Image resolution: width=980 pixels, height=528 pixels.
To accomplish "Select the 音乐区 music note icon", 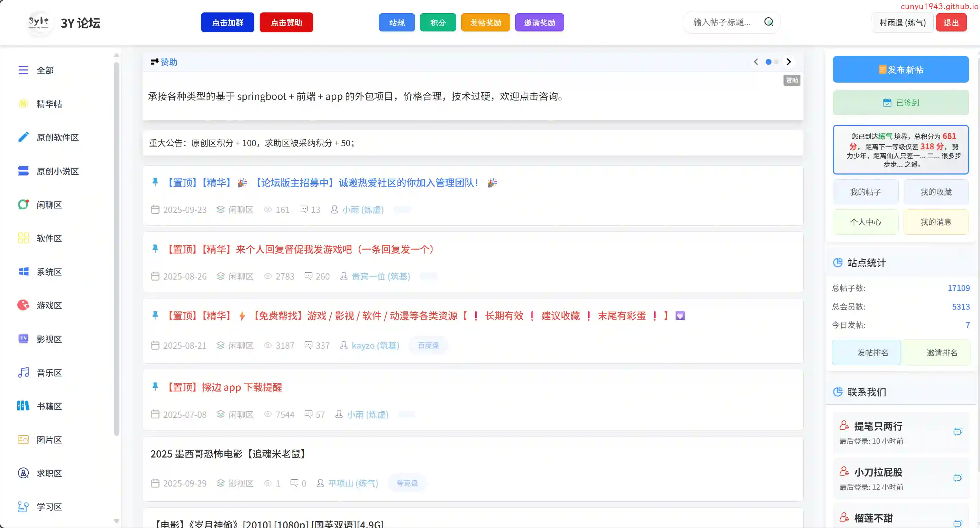I will click(x=23, y=373).
